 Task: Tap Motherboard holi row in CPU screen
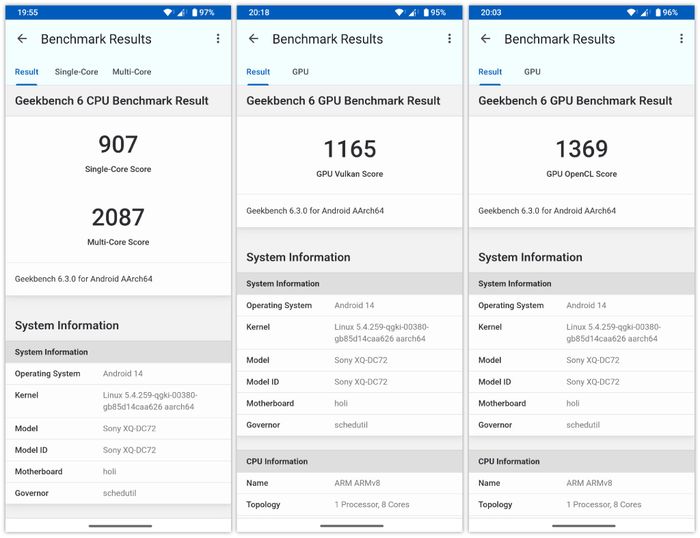point(118,471)
